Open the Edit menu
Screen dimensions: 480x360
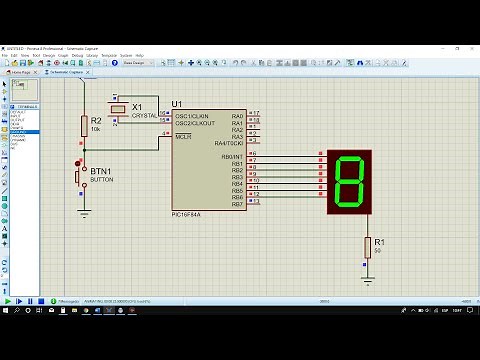point(14,55)
